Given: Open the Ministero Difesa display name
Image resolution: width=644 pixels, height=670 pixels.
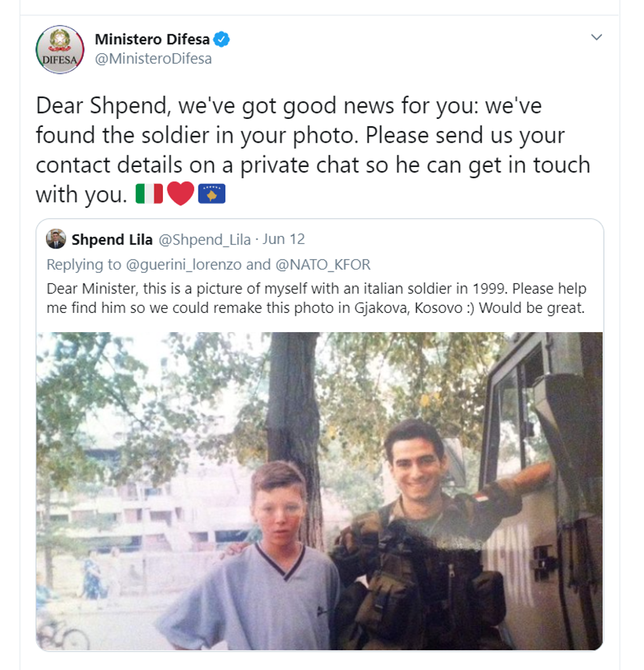Looking at the screenshot, I should (x=152, y=39).
